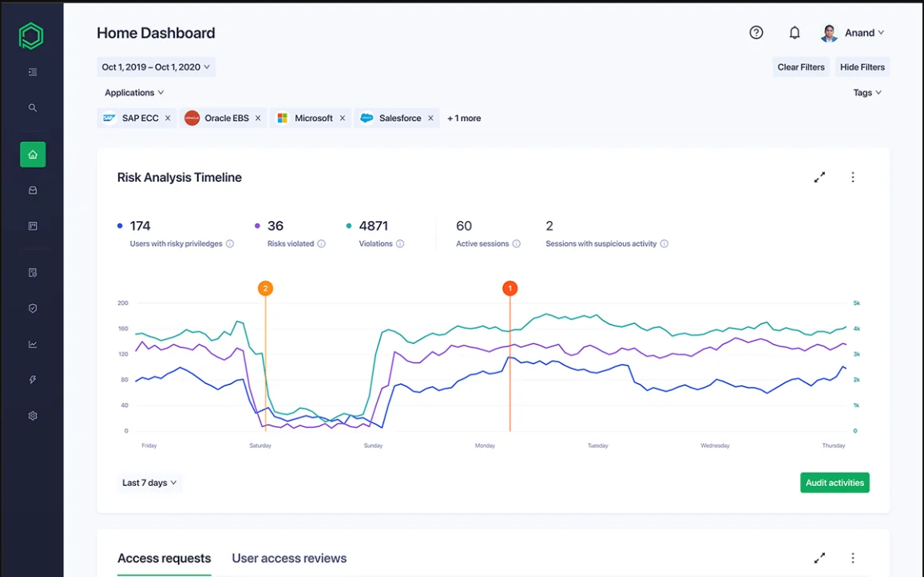The image size is (924, 577).
Task: Toggle the blue Users with risky privileges series
Action: pyautogui.click(x=121, y=226)
